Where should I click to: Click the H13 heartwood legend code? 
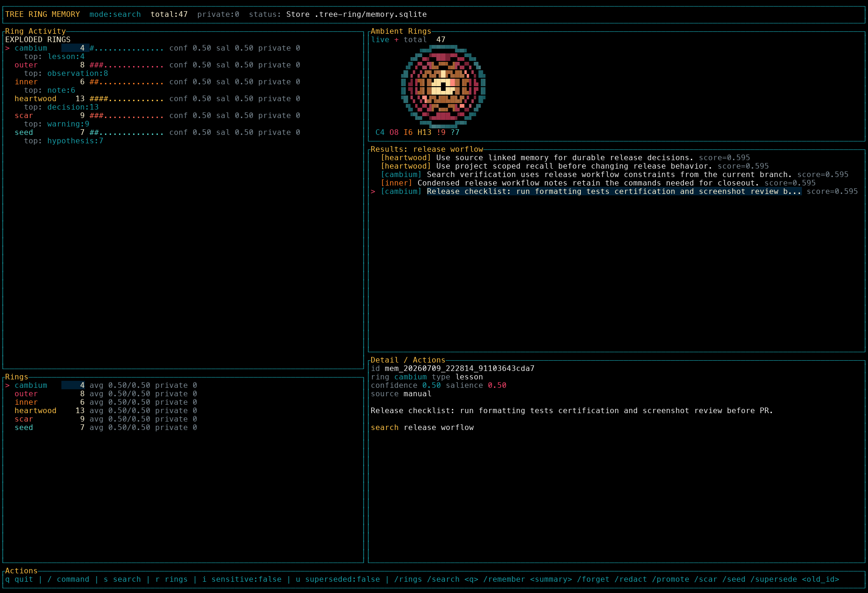(425, 133)
